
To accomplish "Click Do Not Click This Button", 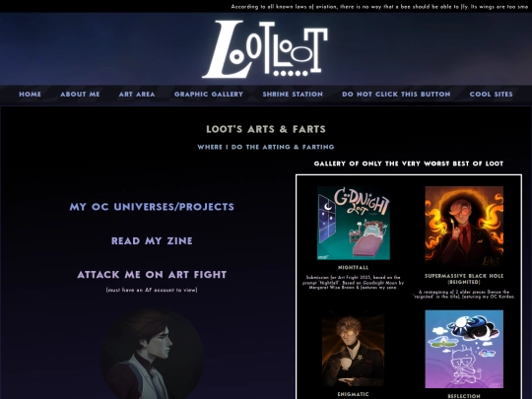I will pyautogui.click(x=396, y=95).
